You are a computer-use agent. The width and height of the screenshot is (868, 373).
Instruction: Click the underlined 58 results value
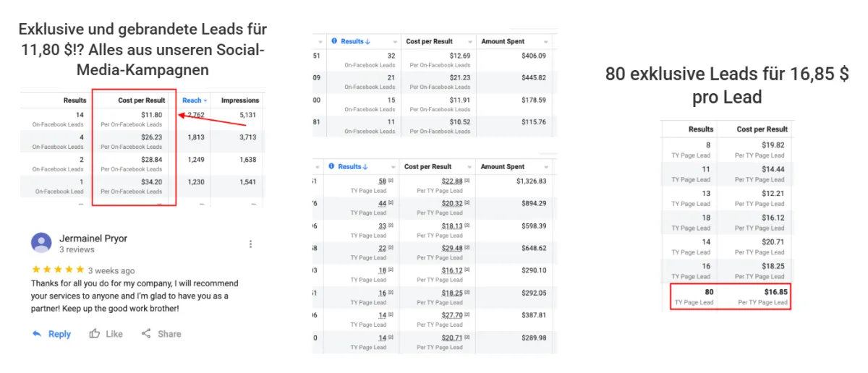[x=380, y=180]
